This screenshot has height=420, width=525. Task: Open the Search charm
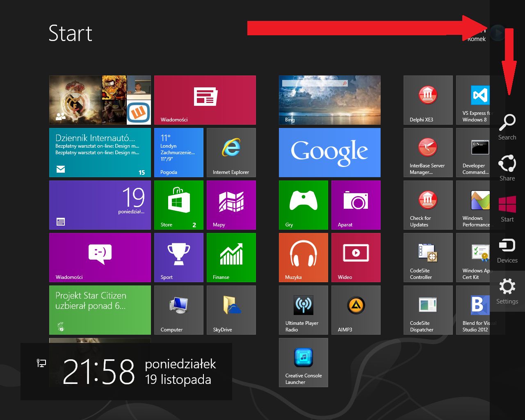pos(507,127)
